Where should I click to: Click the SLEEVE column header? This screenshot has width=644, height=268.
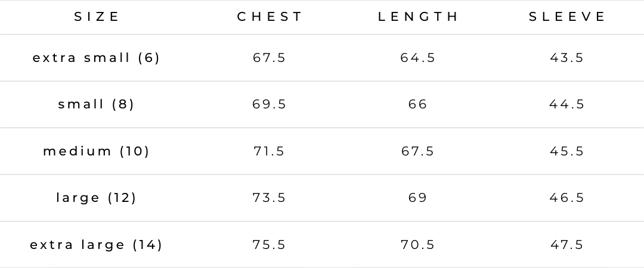click(567, 17)
